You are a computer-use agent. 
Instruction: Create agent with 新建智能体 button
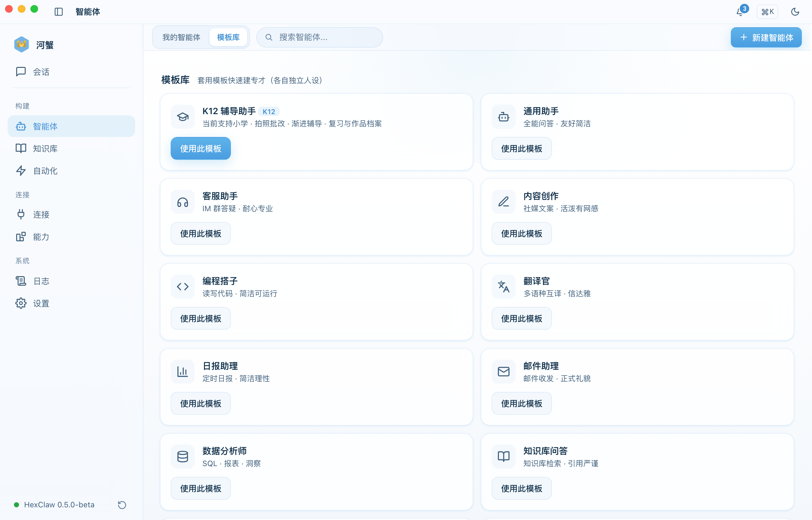pos(766,37)
